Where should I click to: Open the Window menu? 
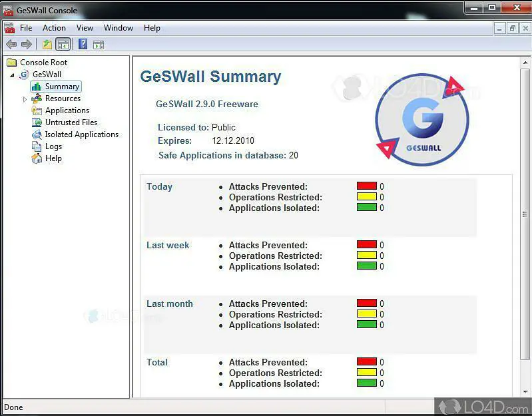coord(119,28)
